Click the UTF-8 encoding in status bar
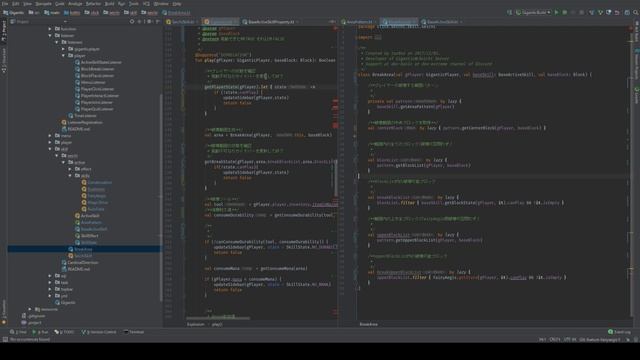The width and height of the screenshot is (640, 360). (570, 340)
